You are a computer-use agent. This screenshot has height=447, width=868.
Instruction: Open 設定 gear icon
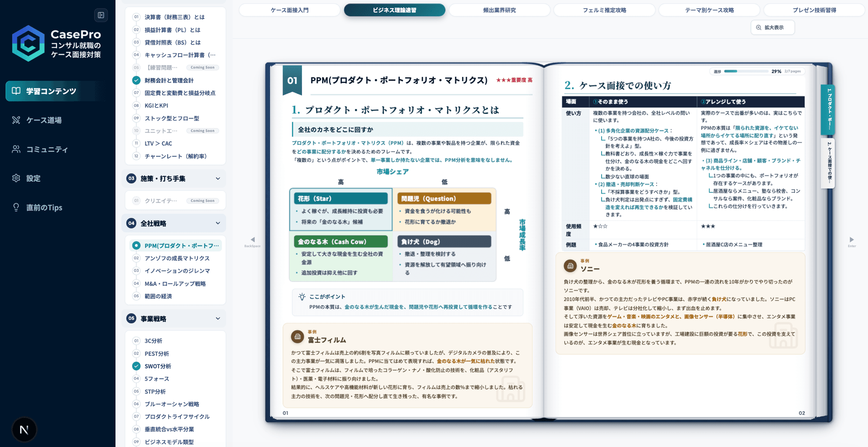pyautogui.click(x=16, y=178)
